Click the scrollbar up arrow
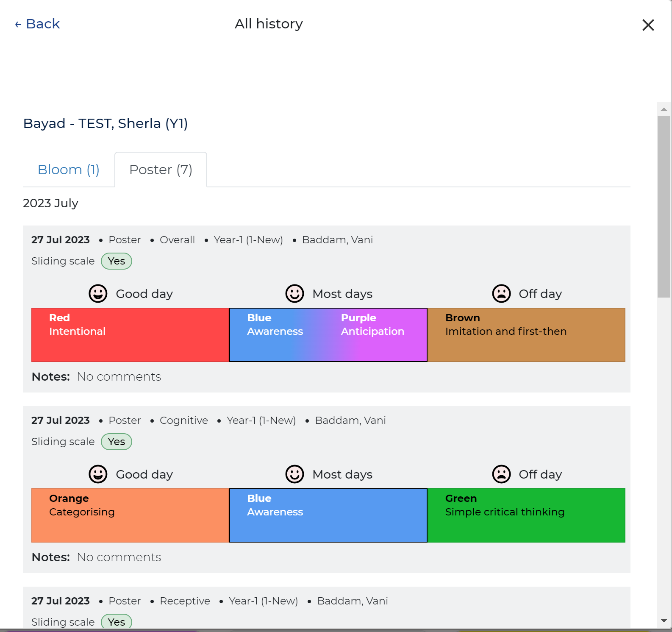672x632 pixels. [x=664, y=109]
